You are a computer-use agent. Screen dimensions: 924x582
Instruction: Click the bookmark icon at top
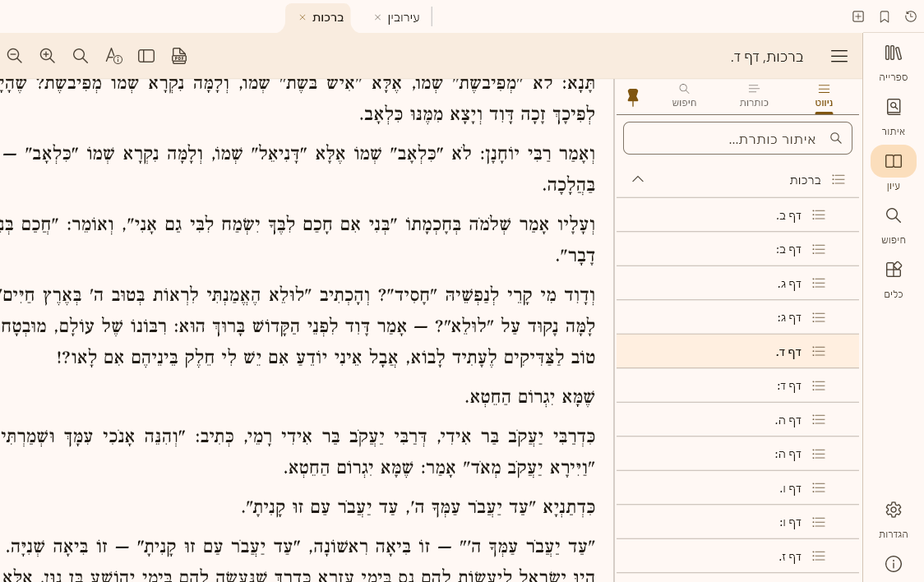click(885, 16)
